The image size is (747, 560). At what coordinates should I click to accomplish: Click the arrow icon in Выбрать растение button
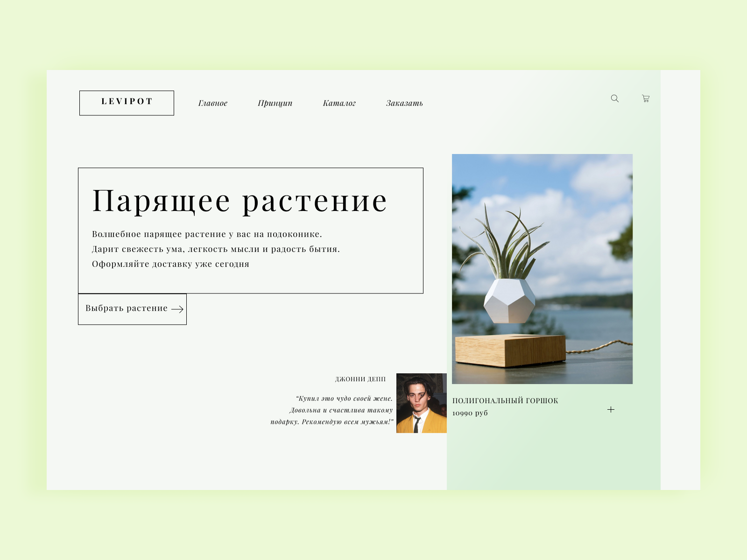tap(177, 309)
